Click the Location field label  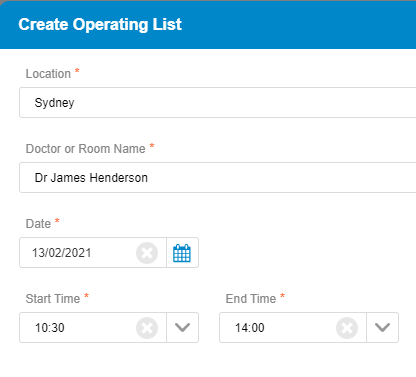tap(48, 74)
